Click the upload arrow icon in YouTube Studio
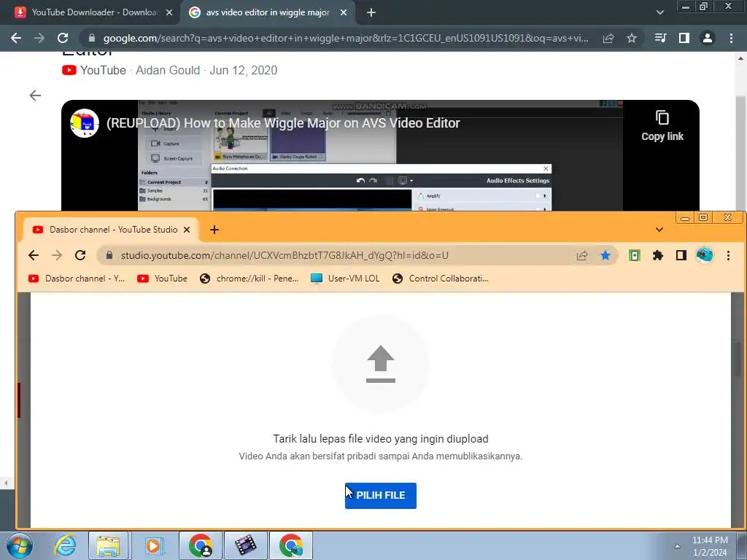 (x=380, y=365)
